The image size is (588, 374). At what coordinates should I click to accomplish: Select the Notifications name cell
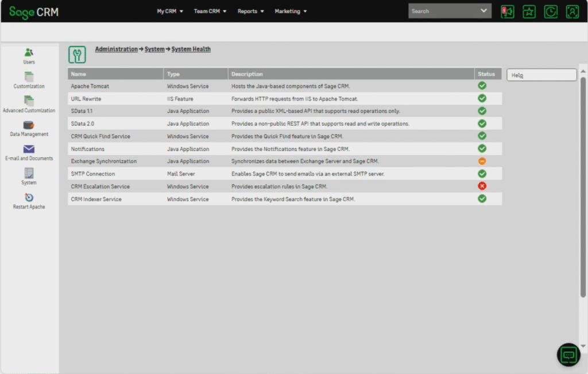coord(115,149)
